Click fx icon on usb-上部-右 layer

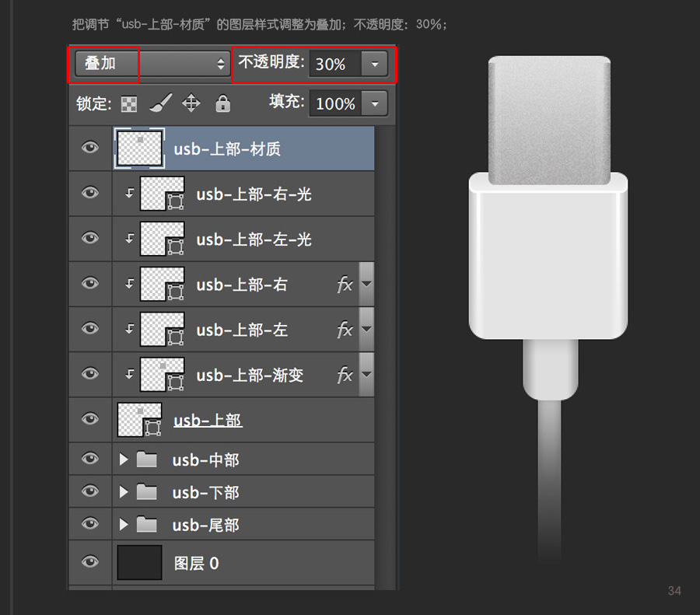345,285
